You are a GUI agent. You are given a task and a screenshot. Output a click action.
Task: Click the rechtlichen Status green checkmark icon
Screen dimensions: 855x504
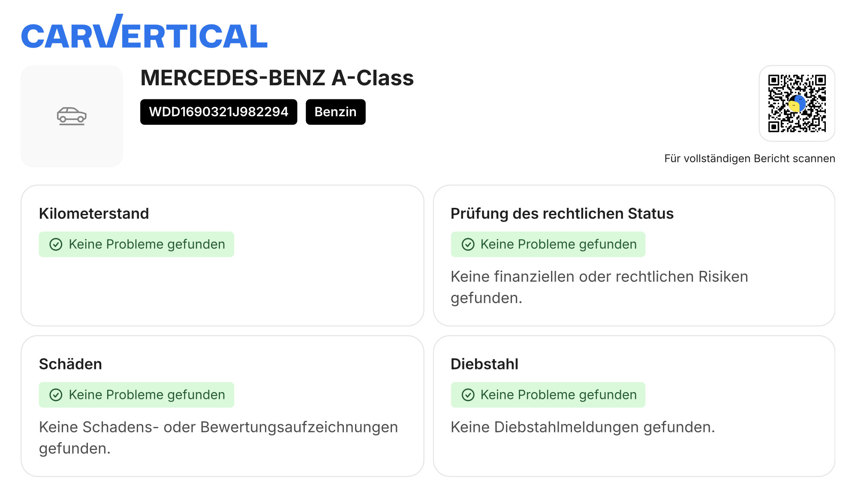(x=468, y=244)
